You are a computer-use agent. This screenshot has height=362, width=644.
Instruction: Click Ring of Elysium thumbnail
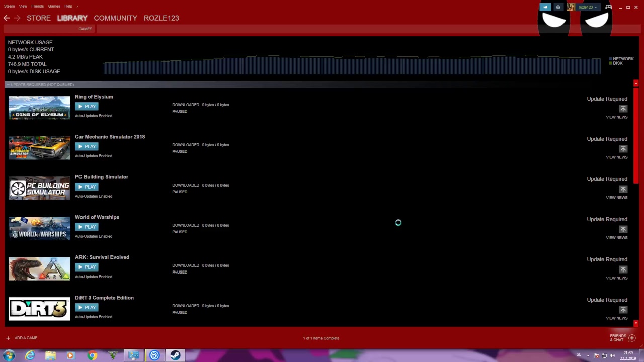(x=39, y=108)
